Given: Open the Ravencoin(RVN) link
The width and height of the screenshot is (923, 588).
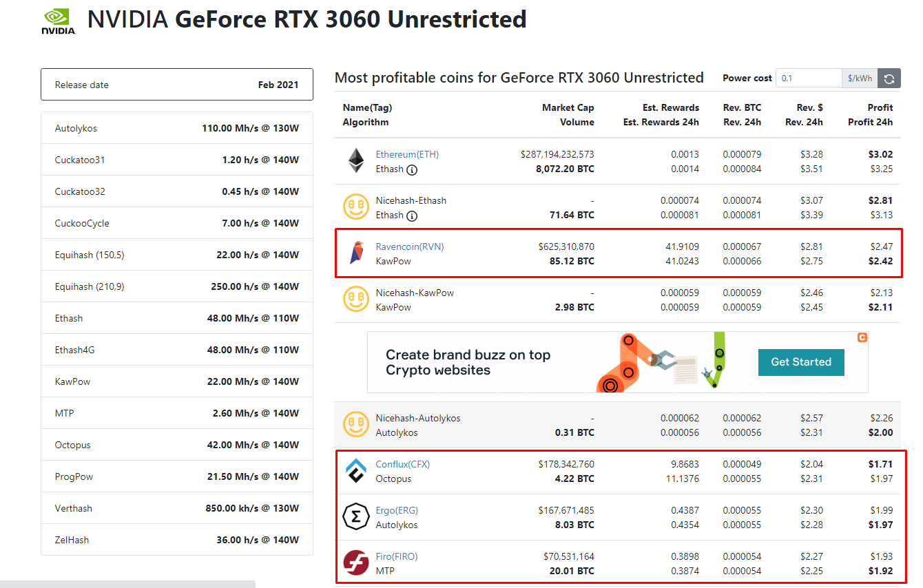Looking at the screenshot, I should pos(410,246).
